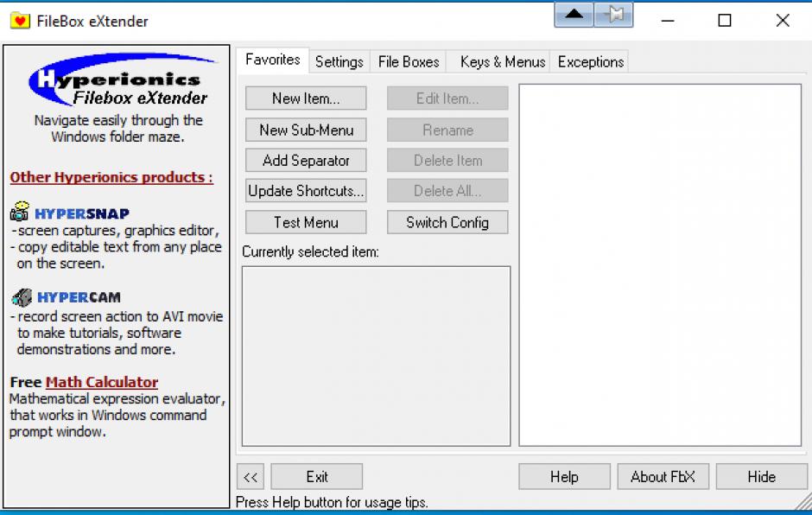Click the HyperCam camcorder icon

22,297
